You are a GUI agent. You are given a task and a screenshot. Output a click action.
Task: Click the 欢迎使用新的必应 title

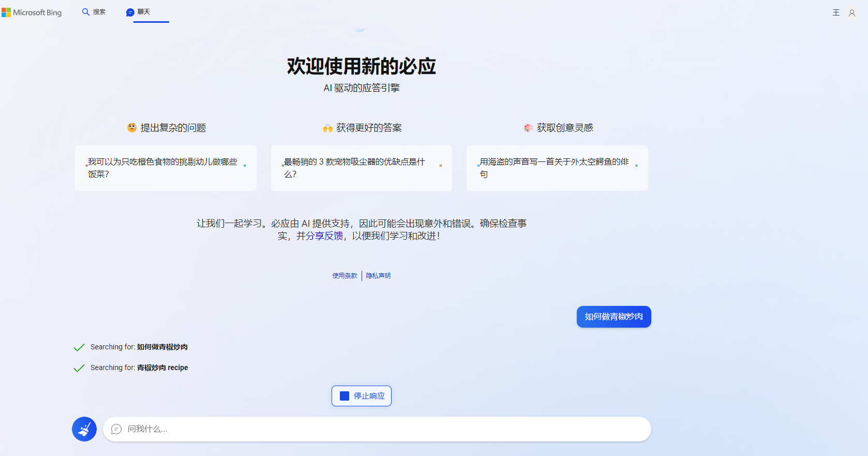[362, 66]
